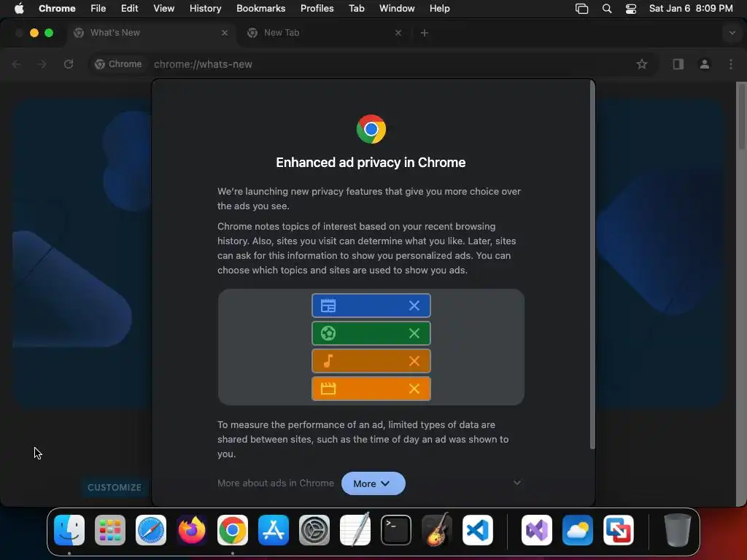Open the Tab menu
The height and width of the screenshot is (560, 747).
tap(356, 8)
